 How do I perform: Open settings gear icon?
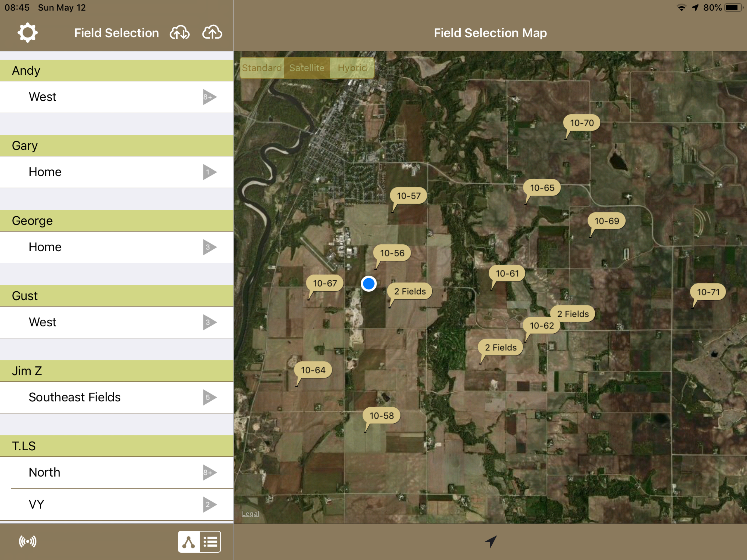click(x=27, y=33)
